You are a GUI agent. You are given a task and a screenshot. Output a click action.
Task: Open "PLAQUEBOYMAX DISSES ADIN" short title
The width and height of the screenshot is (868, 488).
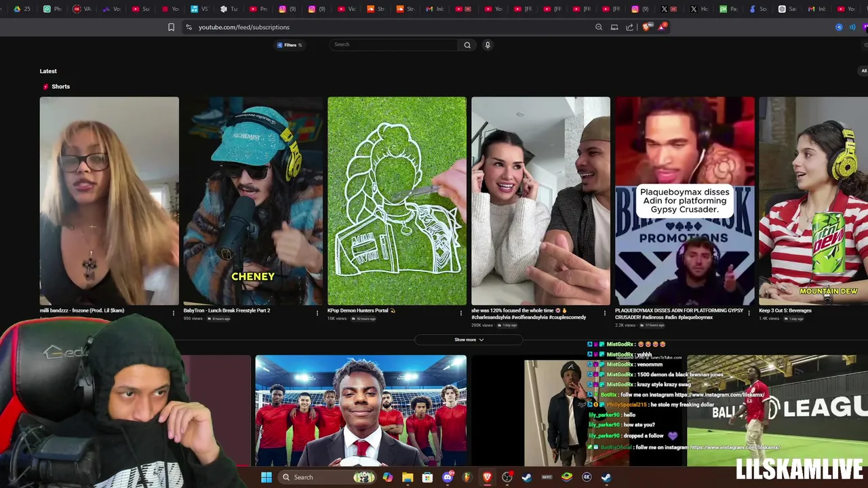pyautogui.click(x=679, y=313)
